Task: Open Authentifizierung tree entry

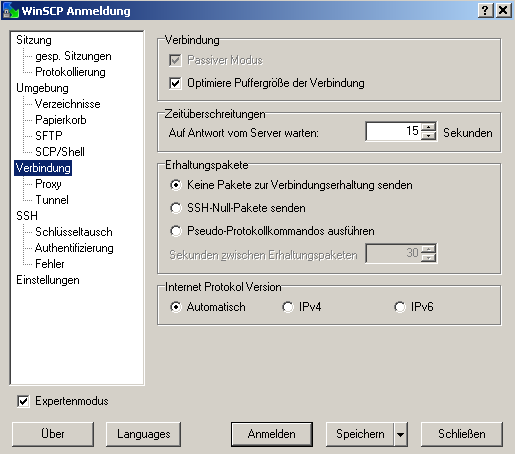Action: pyautogui.click(x=74, y=248)
